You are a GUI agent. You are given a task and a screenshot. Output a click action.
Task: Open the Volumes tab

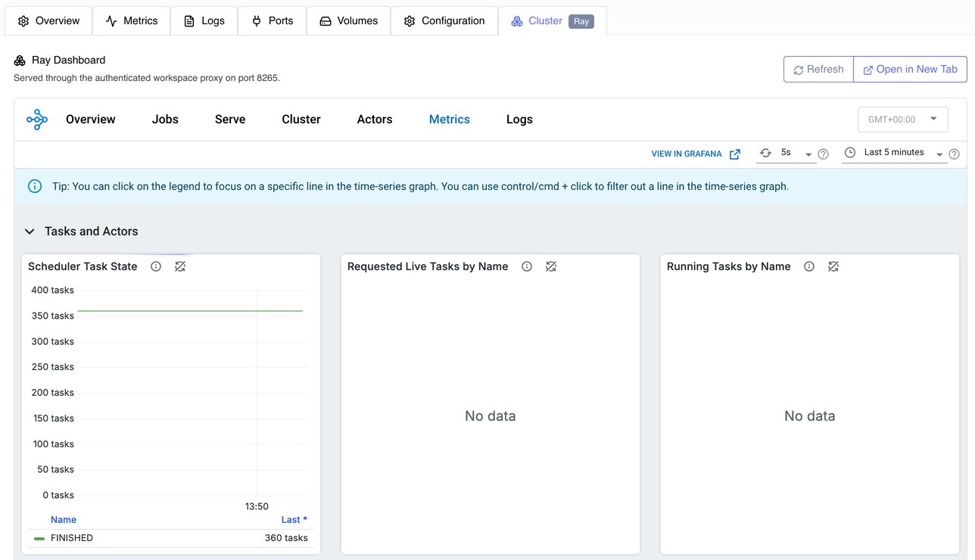(x=348, y=21)
